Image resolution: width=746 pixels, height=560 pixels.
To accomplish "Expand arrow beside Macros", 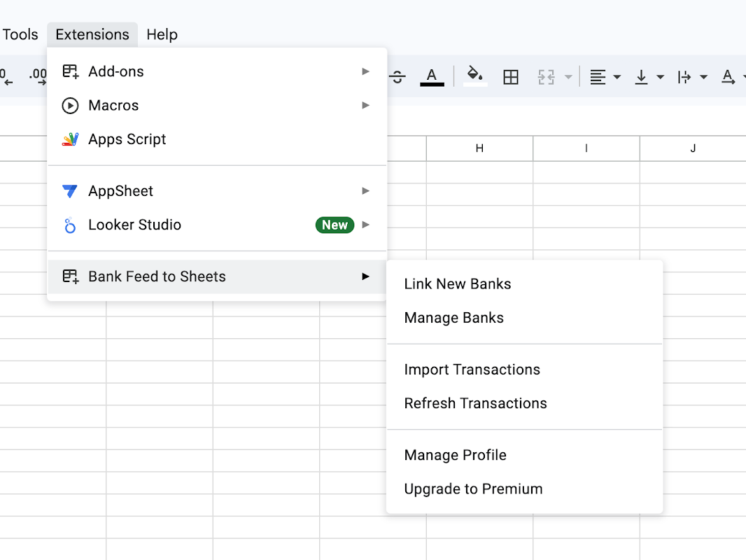I will tap(365, 105).
